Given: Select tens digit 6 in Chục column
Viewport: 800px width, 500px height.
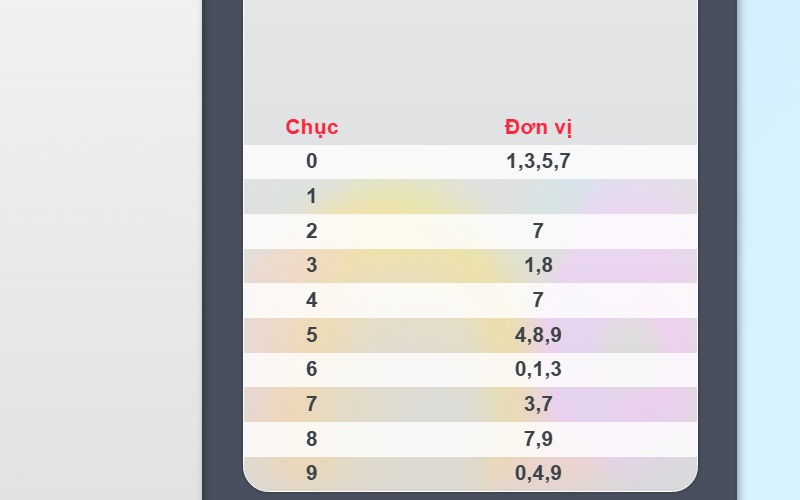Looking at the screenshot, I should coord(312,369).
